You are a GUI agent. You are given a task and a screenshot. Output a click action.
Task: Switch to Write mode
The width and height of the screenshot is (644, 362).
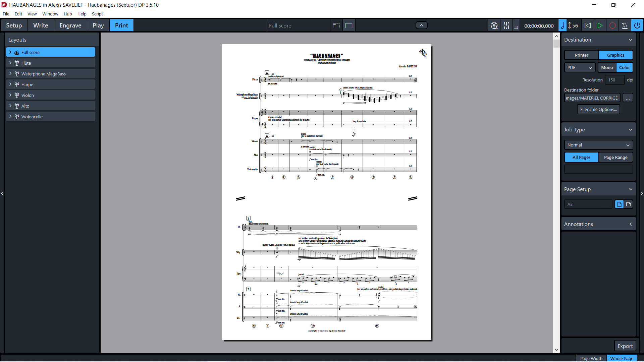pos(41,25)
